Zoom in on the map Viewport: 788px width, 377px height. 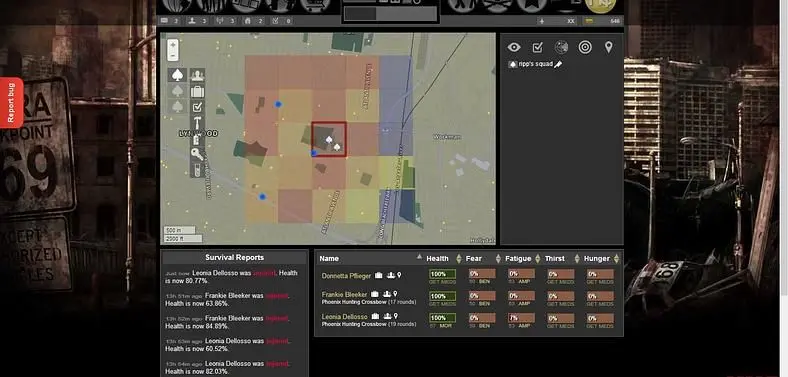tap(173, 45)
